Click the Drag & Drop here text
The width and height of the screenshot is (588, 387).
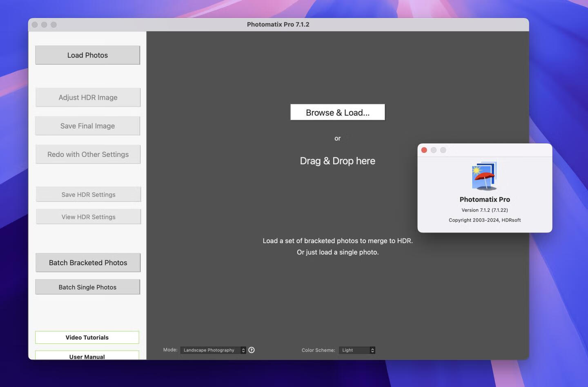coord(338,161)
